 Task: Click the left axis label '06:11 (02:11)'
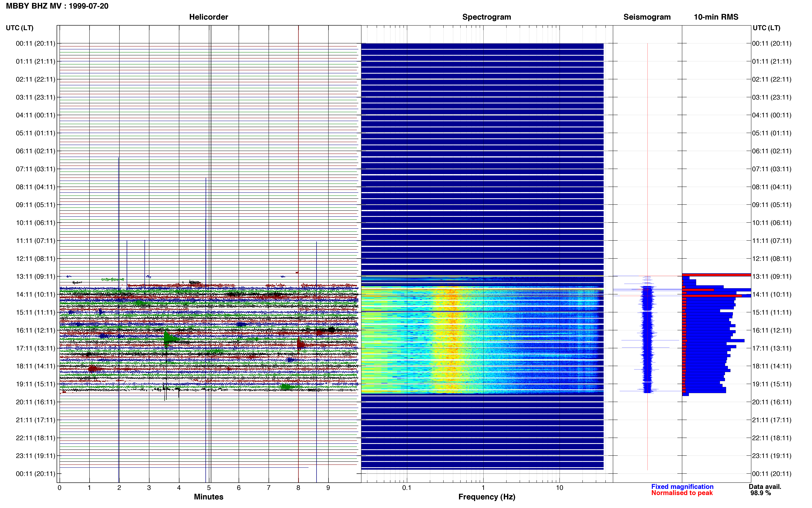click(x=36, y=151)
